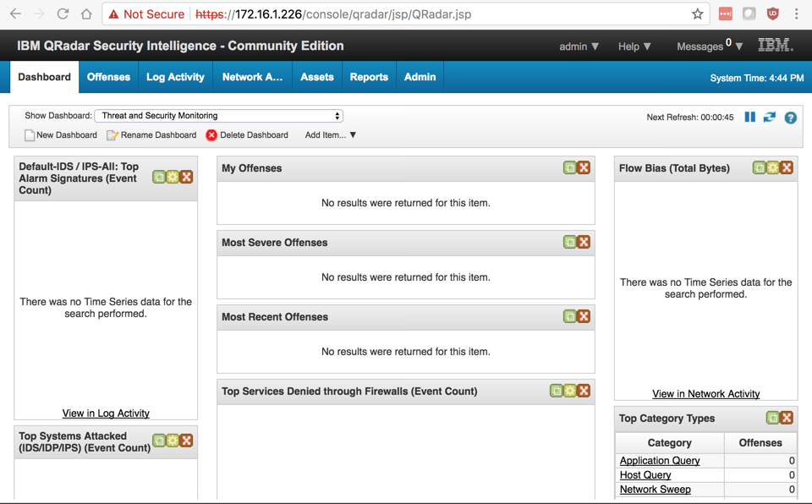
Task: Pop out Most Recent Offenses widget
Action: pyautogui.click(x=569, y=316)
